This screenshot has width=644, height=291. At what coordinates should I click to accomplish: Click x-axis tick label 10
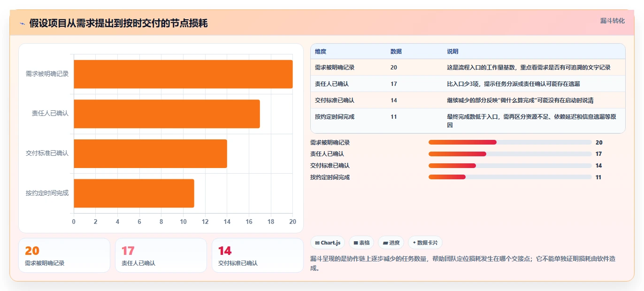pyautogui.click(x=183, y=222)
